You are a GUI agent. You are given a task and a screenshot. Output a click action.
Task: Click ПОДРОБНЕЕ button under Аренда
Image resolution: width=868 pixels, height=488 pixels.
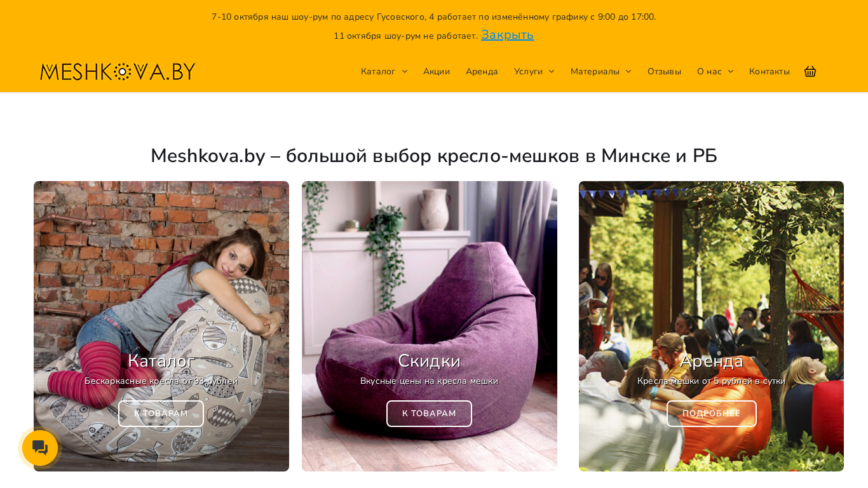click(711, 414)
